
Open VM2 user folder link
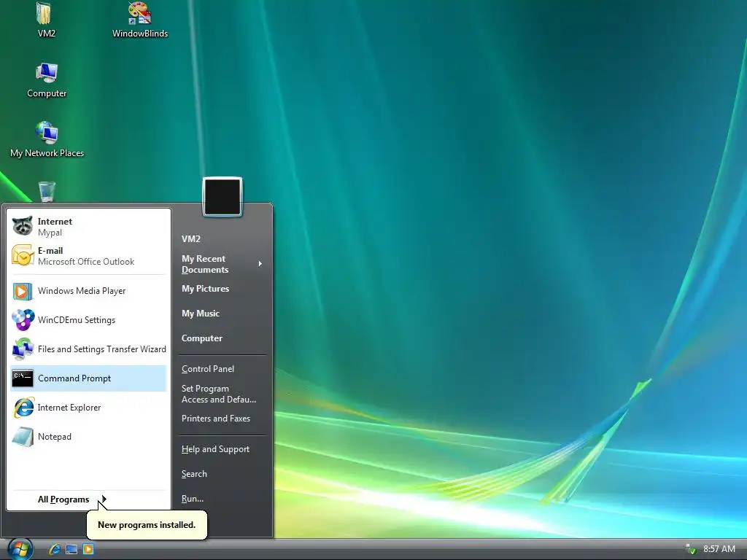pos(191,239)
